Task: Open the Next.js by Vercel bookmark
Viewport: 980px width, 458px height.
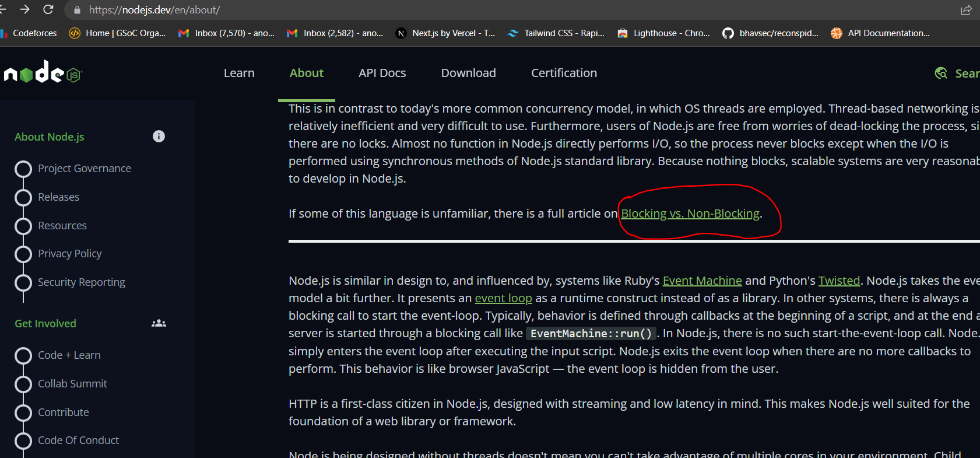Action: (445, 33)
